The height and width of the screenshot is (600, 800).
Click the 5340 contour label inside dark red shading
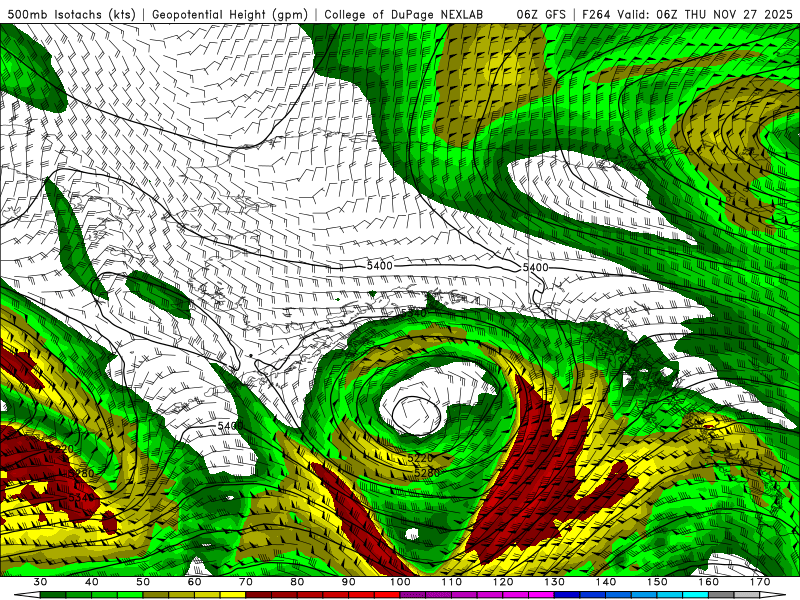(81, 497)
